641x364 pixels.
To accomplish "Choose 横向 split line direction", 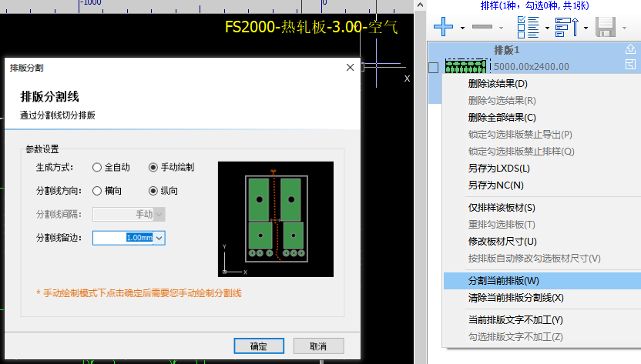I will click(x=97, y=191).
